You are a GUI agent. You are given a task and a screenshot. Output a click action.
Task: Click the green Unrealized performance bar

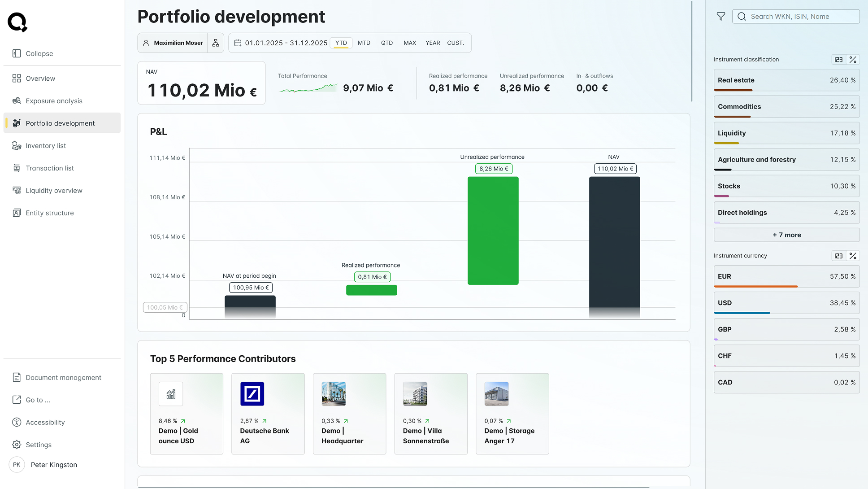(493, 231)
